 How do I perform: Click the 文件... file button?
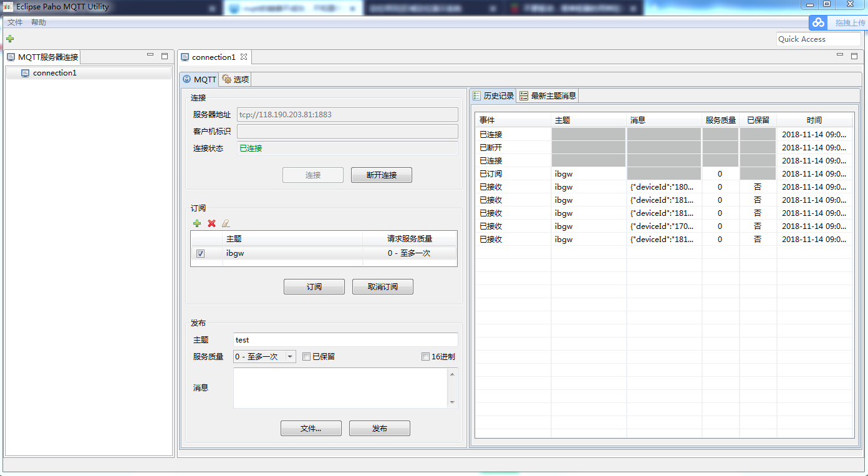[x=311, y=429]
